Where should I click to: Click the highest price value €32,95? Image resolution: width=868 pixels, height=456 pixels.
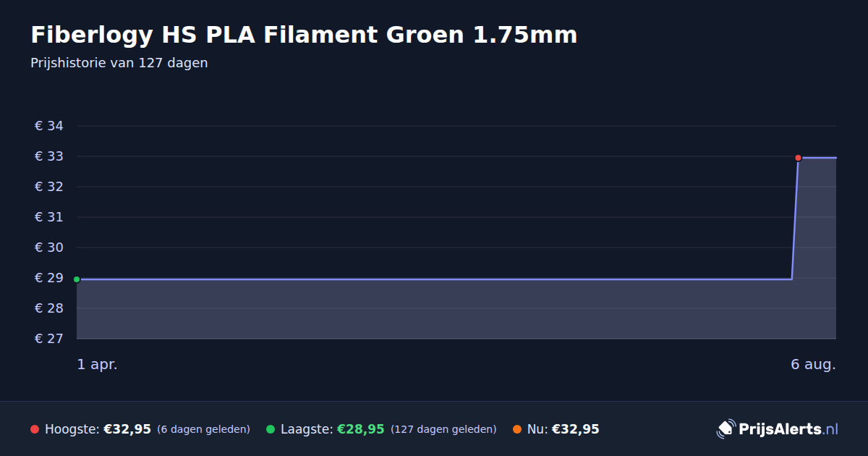coord(127,429)
